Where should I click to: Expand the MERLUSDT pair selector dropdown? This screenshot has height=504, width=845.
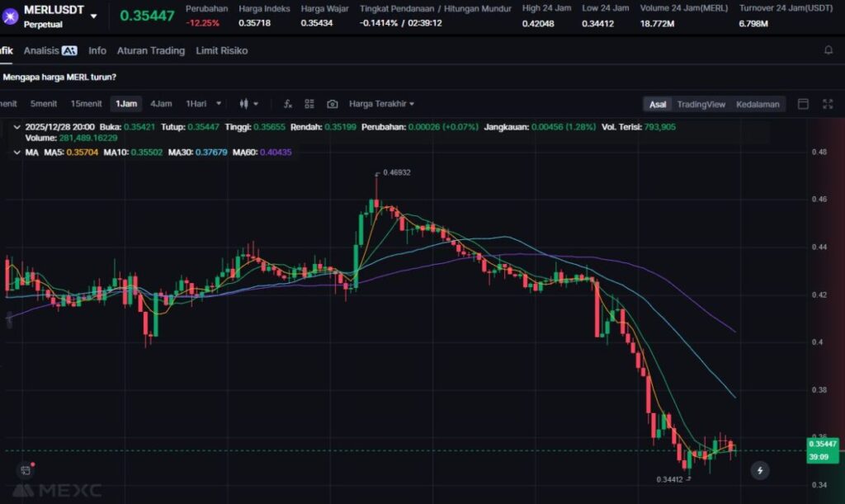click(x=93, y=16)
